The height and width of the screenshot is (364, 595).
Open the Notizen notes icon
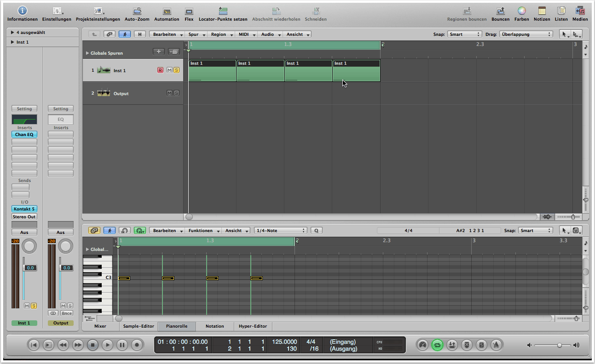[x=542, y=11]
